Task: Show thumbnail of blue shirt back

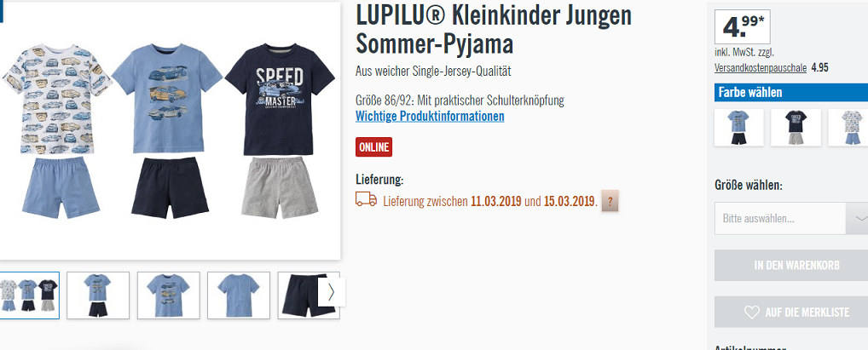Action: click(239, 295)
